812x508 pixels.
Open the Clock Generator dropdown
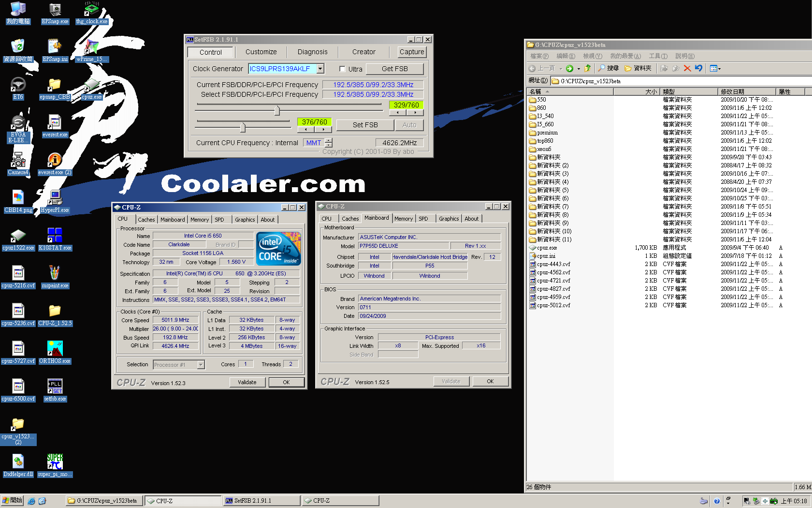[320, 69]
